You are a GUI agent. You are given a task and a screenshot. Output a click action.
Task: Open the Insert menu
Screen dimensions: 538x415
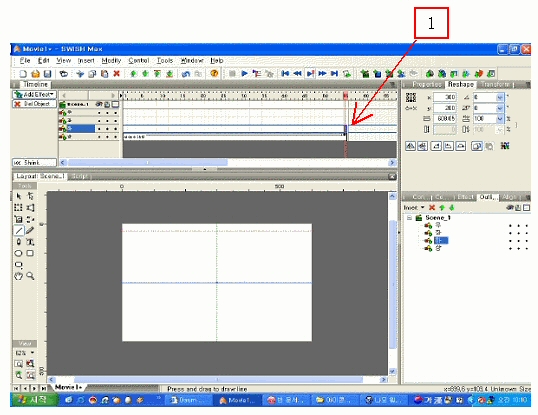click(x=86, y=61)
